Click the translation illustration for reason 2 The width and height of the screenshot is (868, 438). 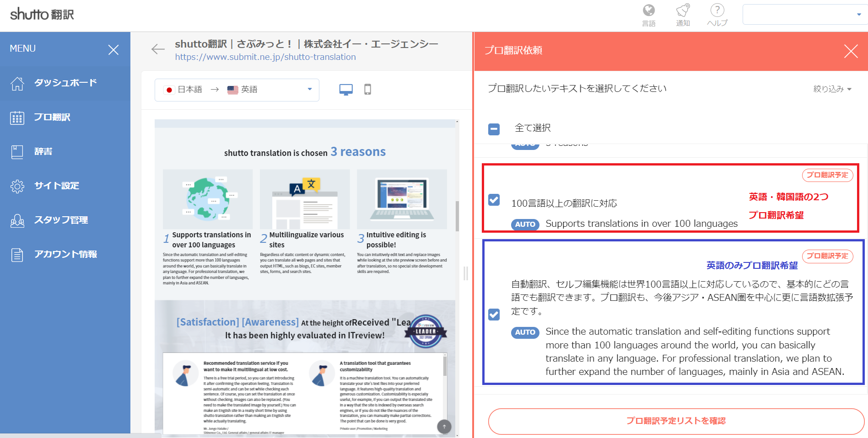pyautogui.click(x=305, y=199)
